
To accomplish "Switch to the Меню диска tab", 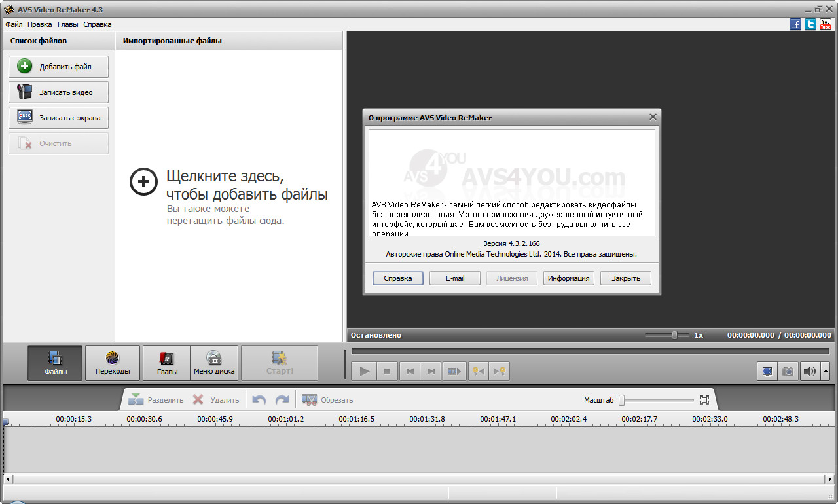I will pos(214,363).
